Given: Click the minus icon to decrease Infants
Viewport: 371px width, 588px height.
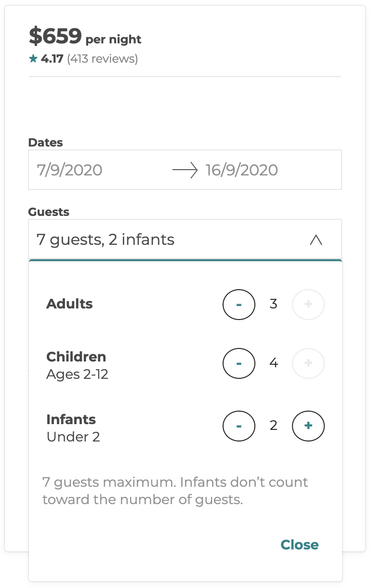Looking at the screenshot, I should pyautogui.click(x=238, y=426).
